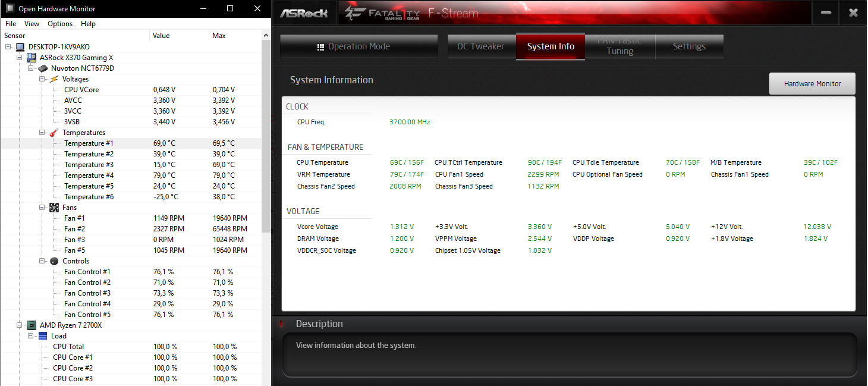Image resolution: width=868 pixels, height=386 pixels.
Task: Select the System Info tab
Action: coord(551,46)
